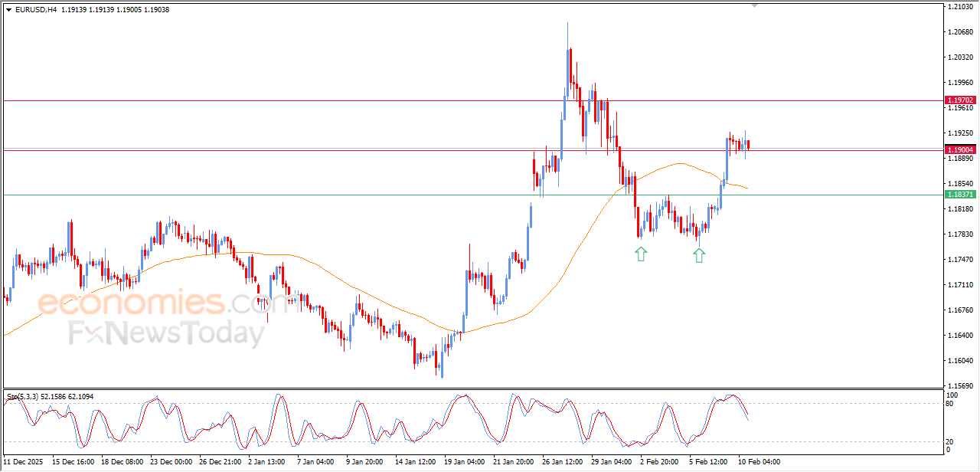Click the 1.16400 price axis value

pyautogui.click(x=959, y=336)
